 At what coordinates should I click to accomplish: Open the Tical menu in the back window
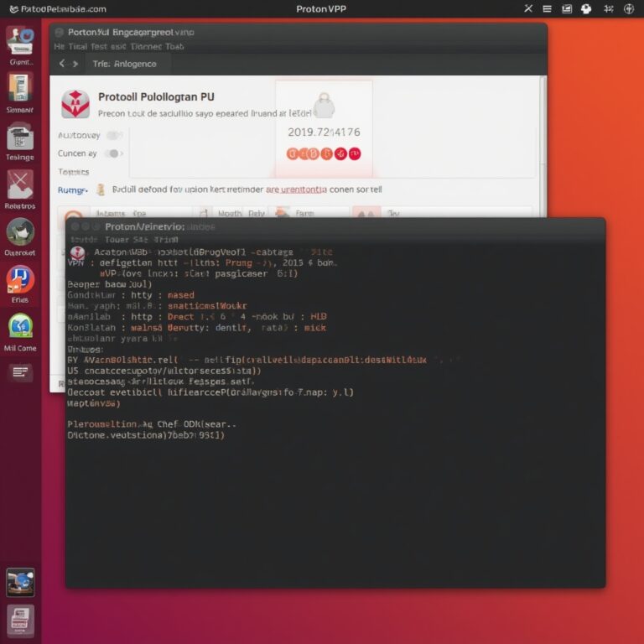pyautogui.click(x=78, y=46)
